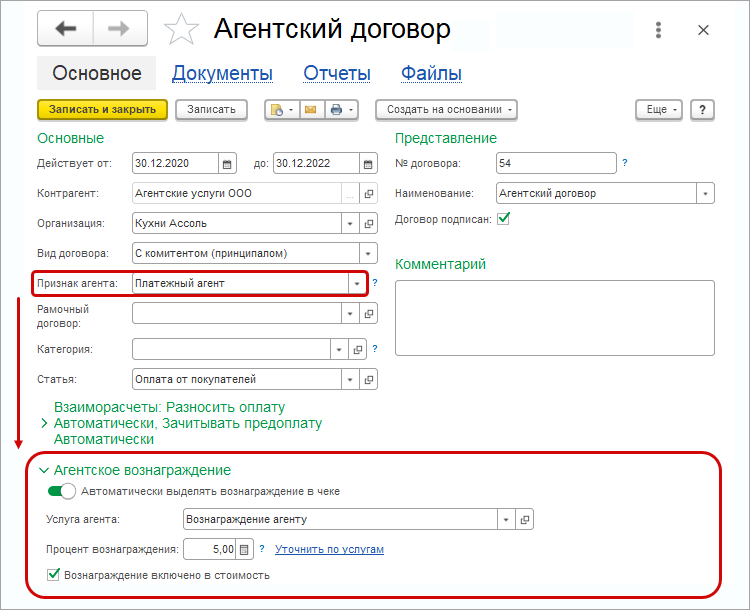
Task: Show hint next to Процент вознаграждения
Action: click(262, 548)
